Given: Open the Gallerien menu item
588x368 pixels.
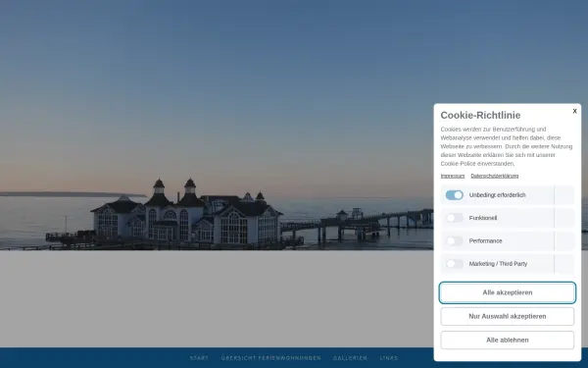Looking at the screenshot, I should pyautogui.click(x=350, y=358).
